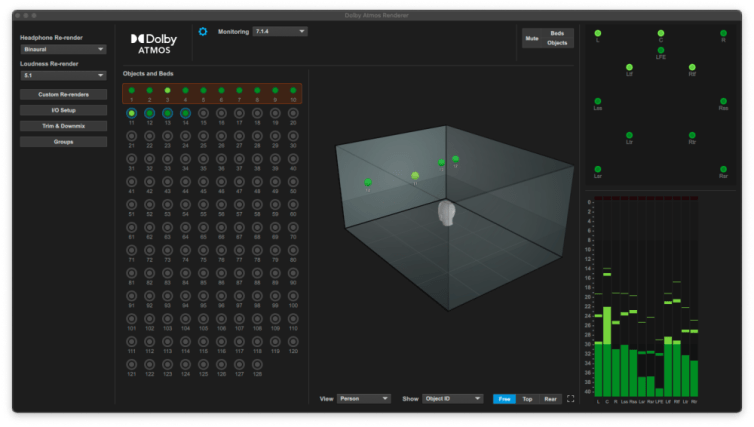The height and width of the screenshot is (427, 754).
Task: Toggle mute for Objects
Action: [x=556, y=43]
